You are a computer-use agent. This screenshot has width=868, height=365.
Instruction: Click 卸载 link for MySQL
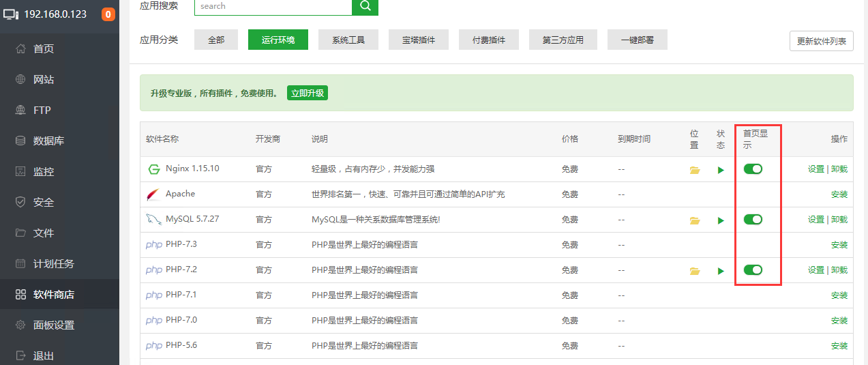[x=839, y=220]
